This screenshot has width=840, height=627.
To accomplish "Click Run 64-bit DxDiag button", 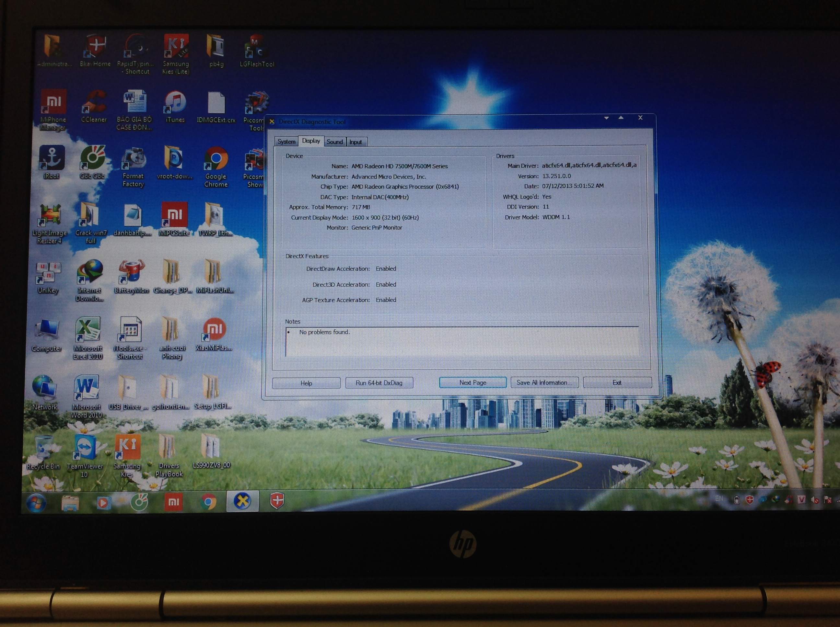I will (x=379, y=382).
